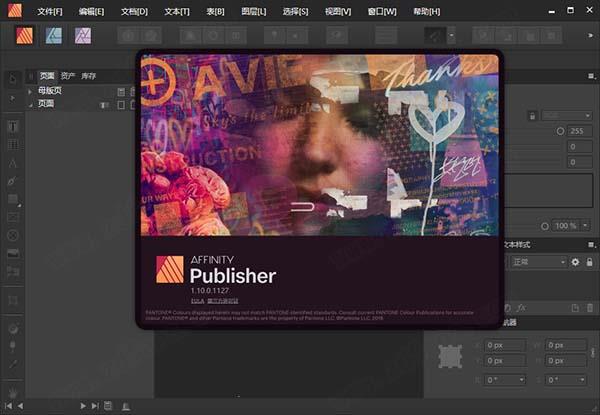Toggle the lock icon beside blend dropdown
Viewport: 600px width, 415px height.
click(532, 116)
